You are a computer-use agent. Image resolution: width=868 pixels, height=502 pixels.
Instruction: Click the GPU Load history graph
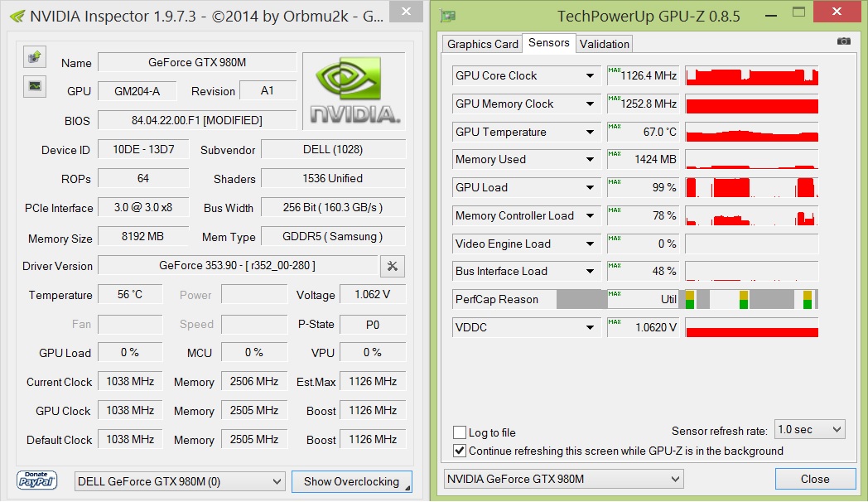pyautogui.click(x=752, y=187)
